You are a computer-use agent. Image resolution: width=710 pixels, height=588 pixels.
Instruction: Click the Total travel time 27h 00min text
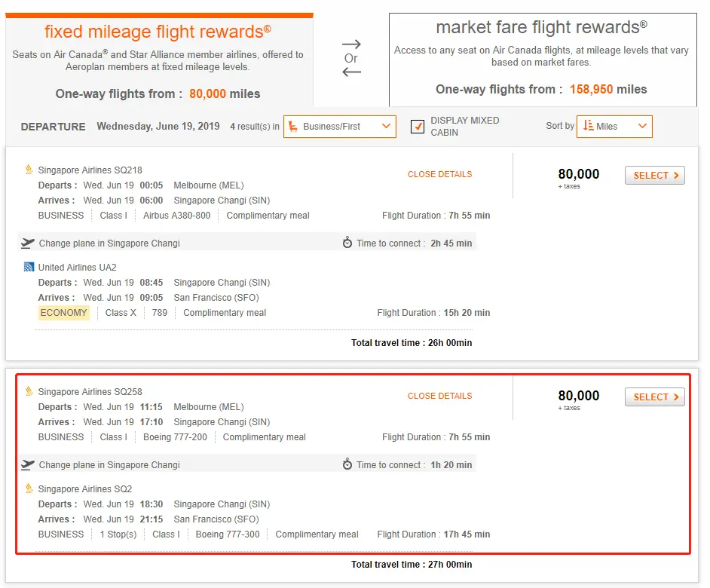pyautogui.click(x=412, y=565)
